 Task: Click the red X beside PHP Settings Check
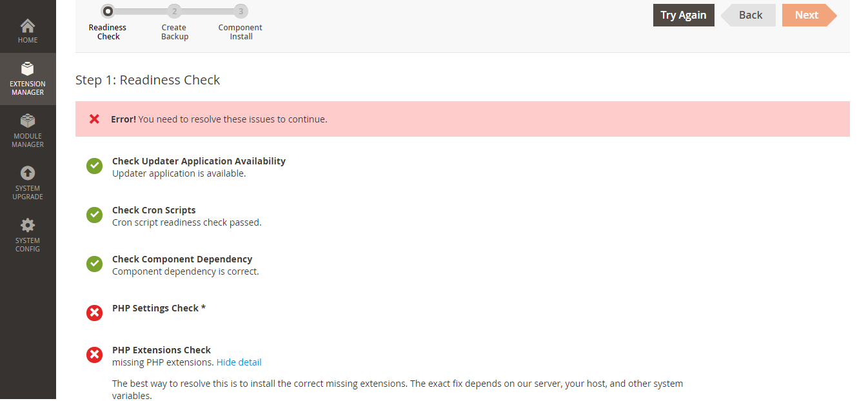point(94,313)
